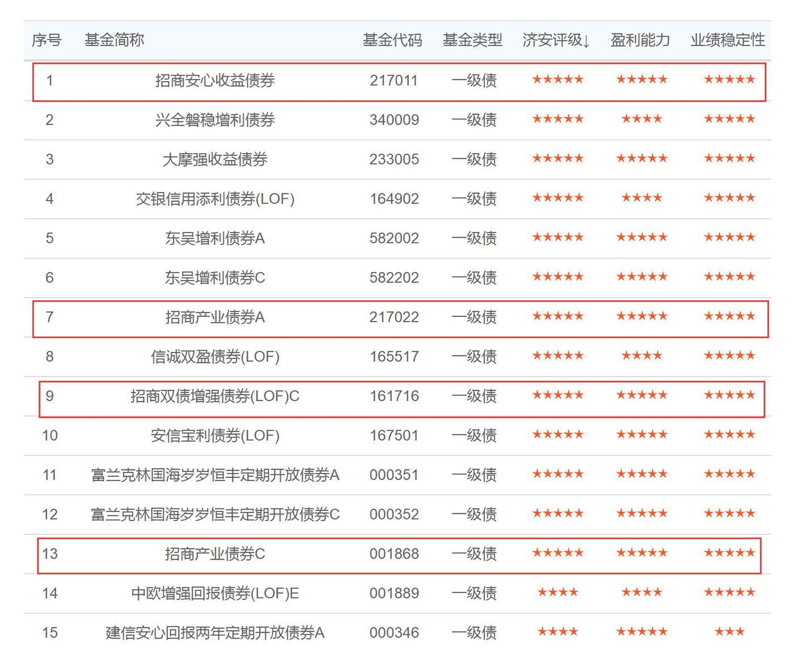
Task: Click the 基金简称 column header
Action: click(x=114, y=40)
